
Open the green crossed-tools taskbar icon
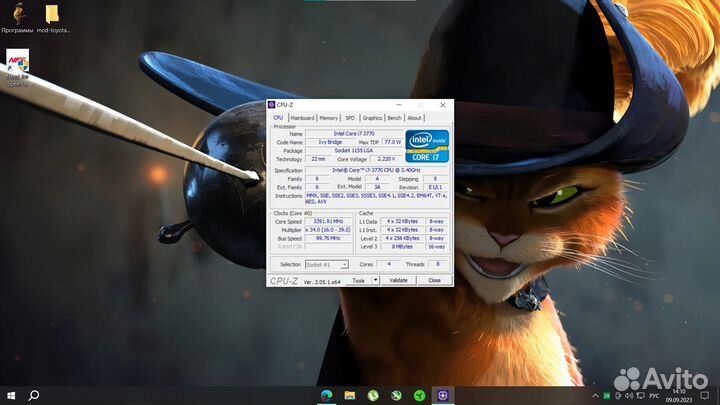point(396,395)
